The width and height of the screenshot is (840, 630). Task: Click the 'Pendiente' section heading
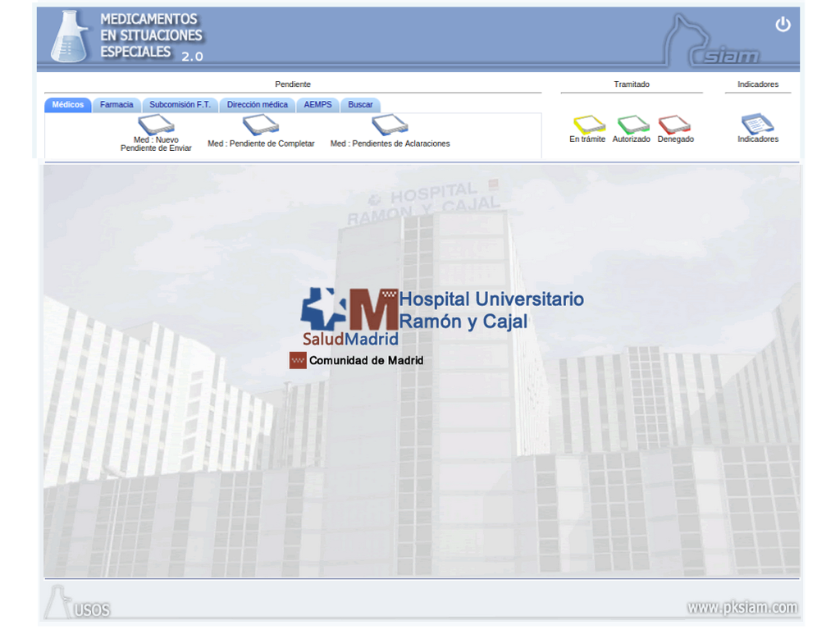(x=293, y=84)
